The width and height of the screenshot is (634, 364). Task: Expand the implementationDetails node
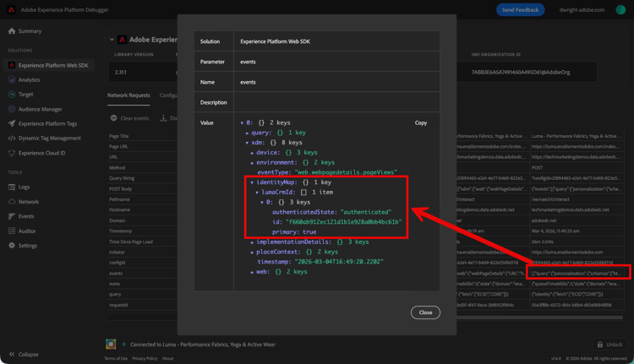pyautogui.click(x=252, y=242)
